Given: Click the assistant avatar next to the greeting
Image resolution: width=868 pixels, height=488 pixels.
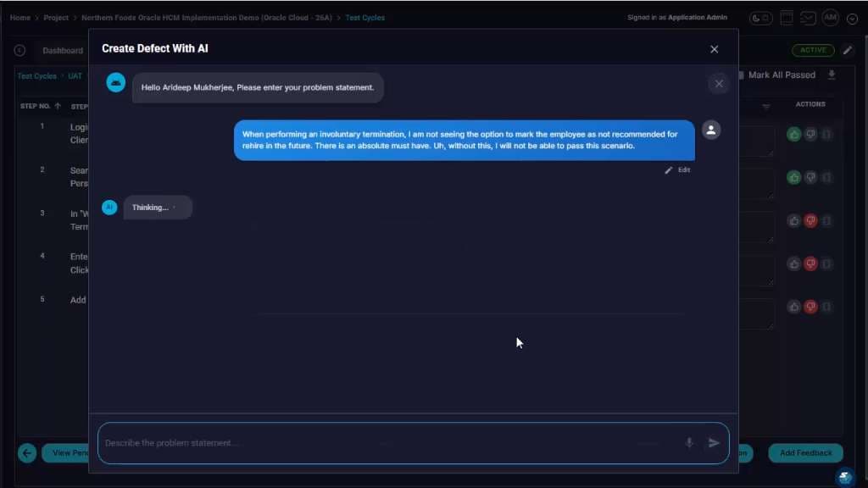Looking at the screenshot, I should (x=115, y=83).
